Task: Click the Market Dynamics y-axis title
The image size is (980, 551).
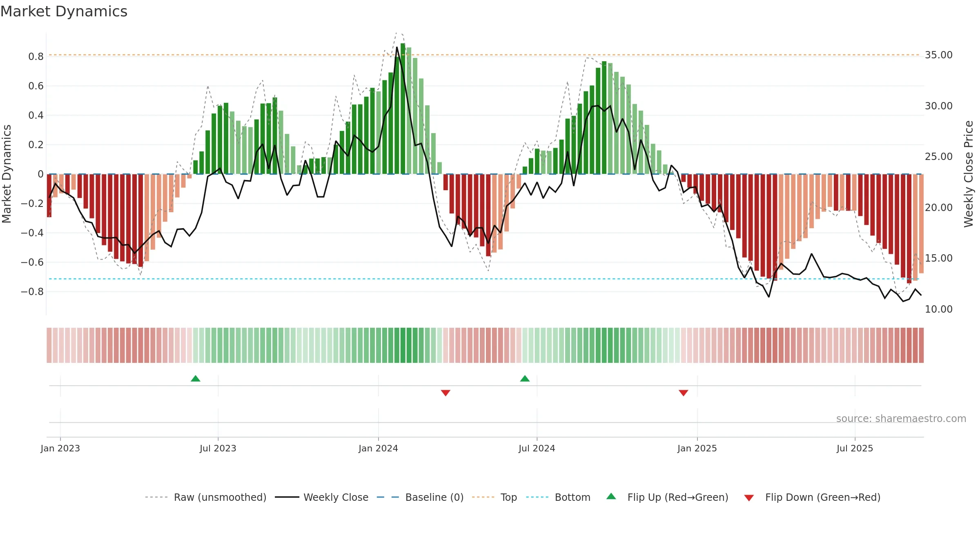Action: coord(7,174)
